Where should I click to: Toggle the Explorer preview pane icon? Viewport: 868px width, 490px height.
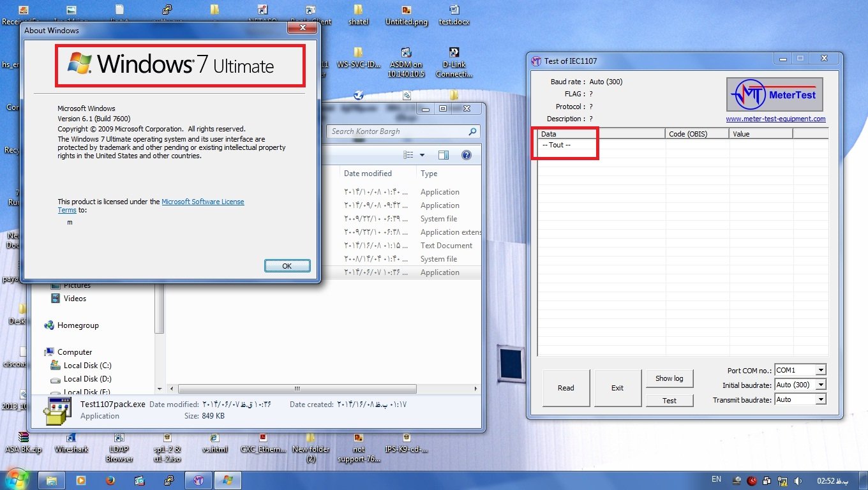pyautogui.click(x=443, y=155)
